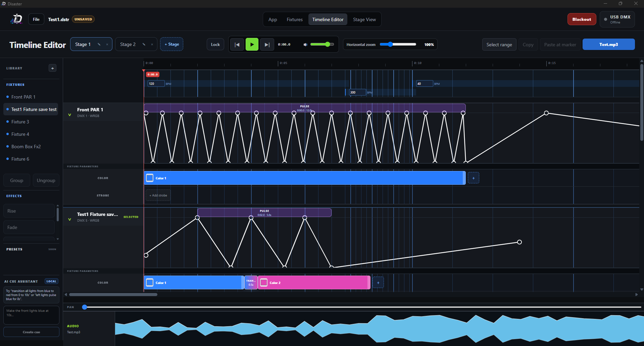Toggle the timeline Lock
The height and width of the screenshot is (346, 644).
coord(215,44)
